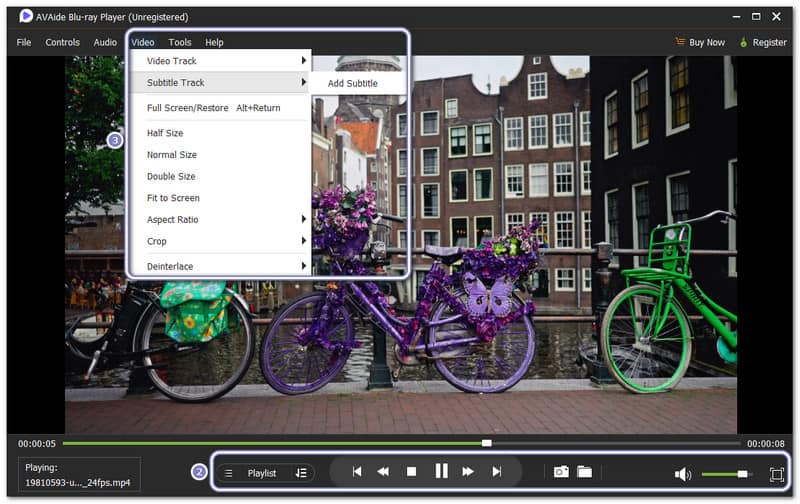Open the Tools menu
The height and width of the screenshot is (504, 800).
tap(180, 42)
